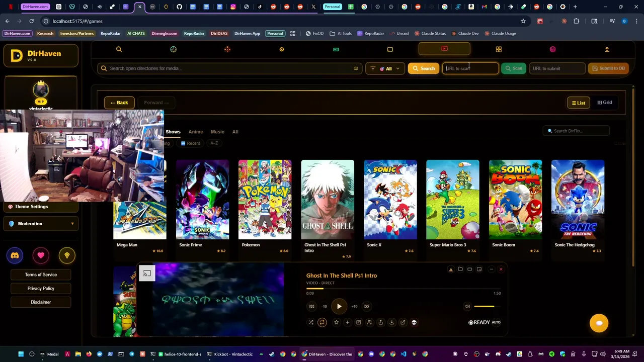Image resolution: width=644 pixels, height=362 pixels.
Task: Switch to Grid view
Action: tap(605, 103)
